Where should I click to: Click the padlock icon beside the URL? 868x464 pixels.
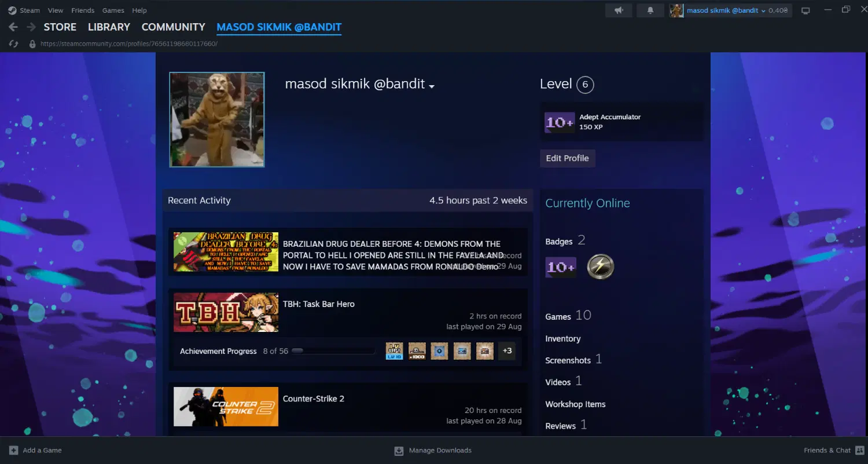[x=32, y=43]
